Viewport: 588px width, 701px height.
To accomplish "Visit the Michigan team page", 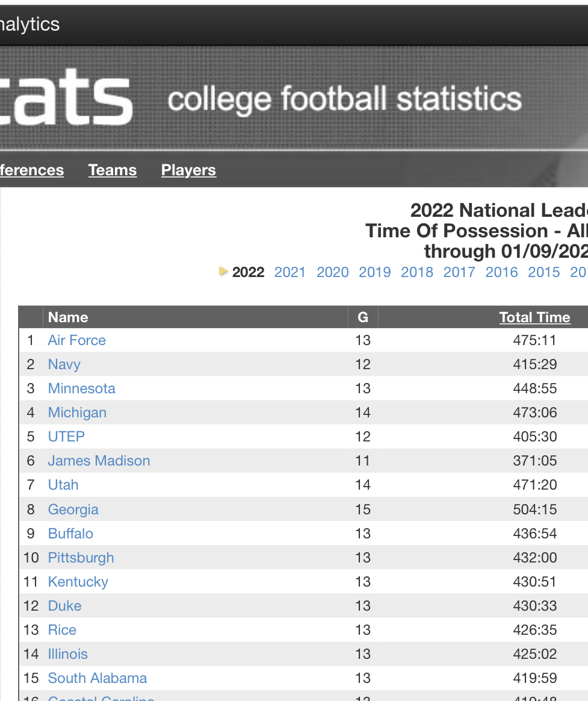I will 77,413.
